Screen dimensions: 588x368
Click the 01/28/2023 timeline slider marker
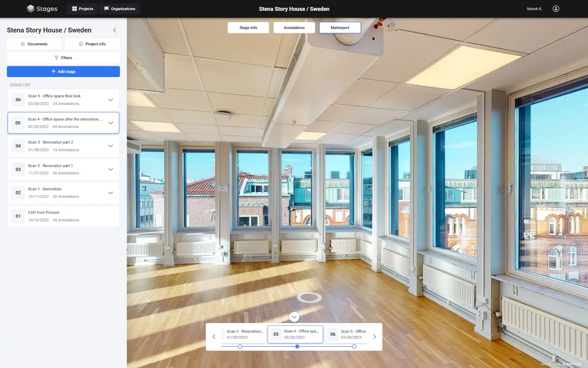coord(240,346)
